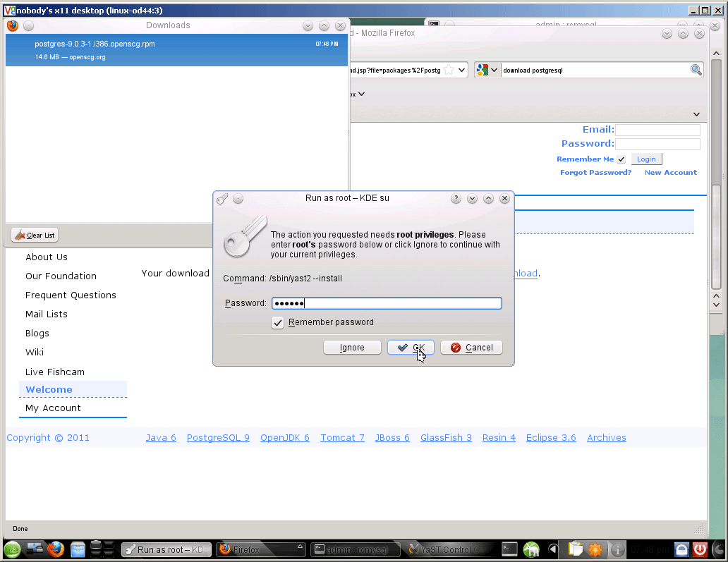Click the Forgot Password? link

pyautogui.click(x=595, y=173)
